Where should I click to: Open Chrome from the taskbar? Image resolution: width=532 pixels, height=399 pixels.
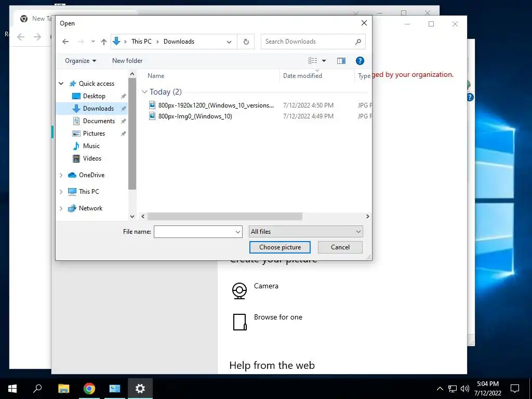coord(89,389)
